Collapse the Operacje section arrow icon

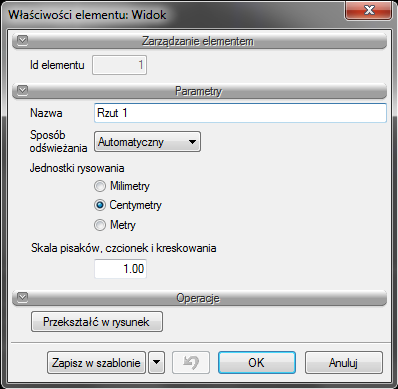tap(22, 297)
